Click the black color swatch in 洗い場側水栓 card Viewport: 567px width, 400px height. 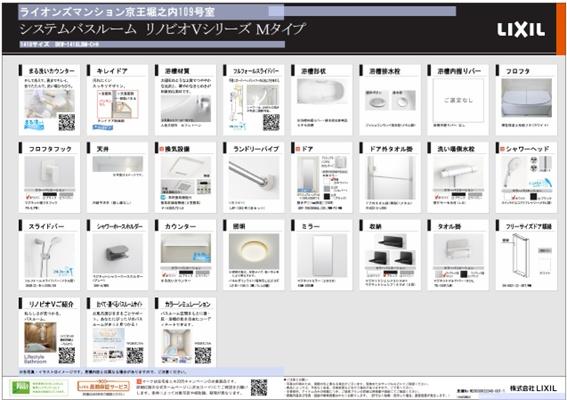tap(458, 195)
